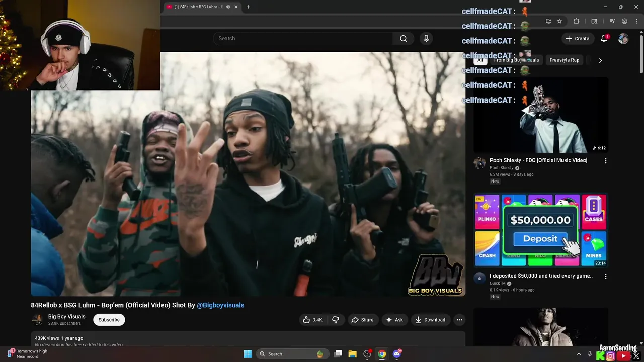Open more actions menu below video
Screen dimensions: 644x362
[x=459, y=320]
